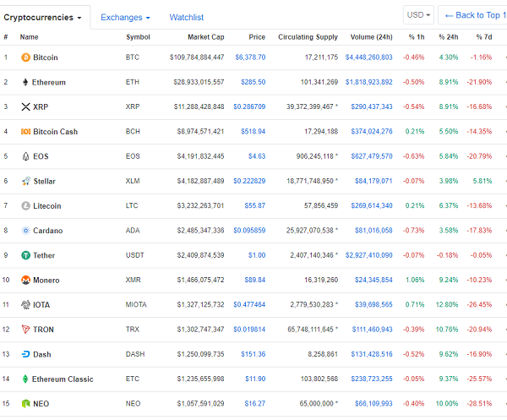Click the XRP logo icon
The image size is (507, 420).
coord(25,107)
